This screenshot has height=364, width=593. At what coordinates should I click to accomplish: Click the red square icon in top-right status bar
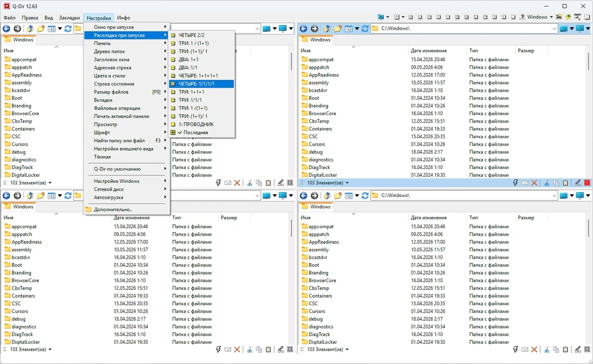click(x=587, y=183)
